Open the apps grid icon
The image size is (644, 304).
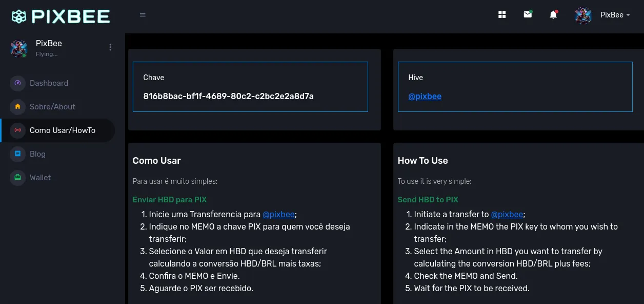tap(502, 14)
